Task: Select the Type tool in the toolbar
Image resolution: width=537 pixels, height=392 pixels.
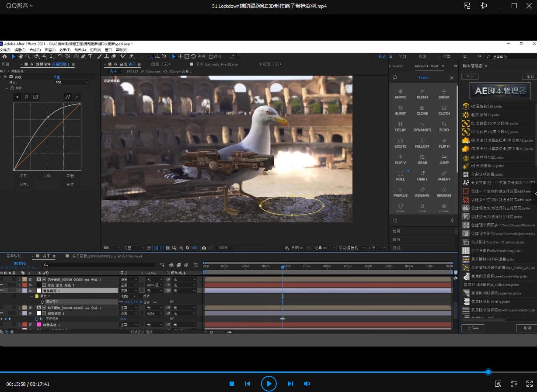Action: (x=91, y=56)
